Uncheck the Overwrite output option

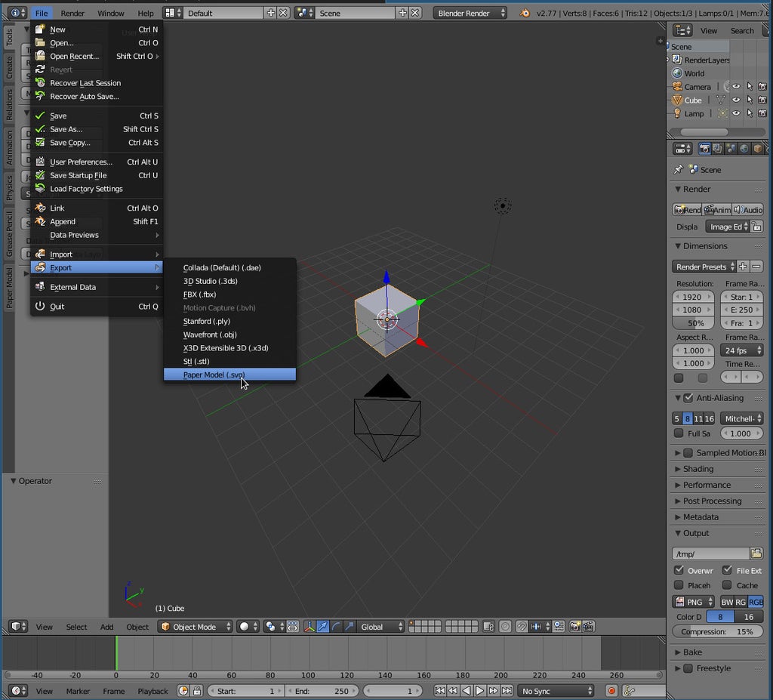click(679, 570)
